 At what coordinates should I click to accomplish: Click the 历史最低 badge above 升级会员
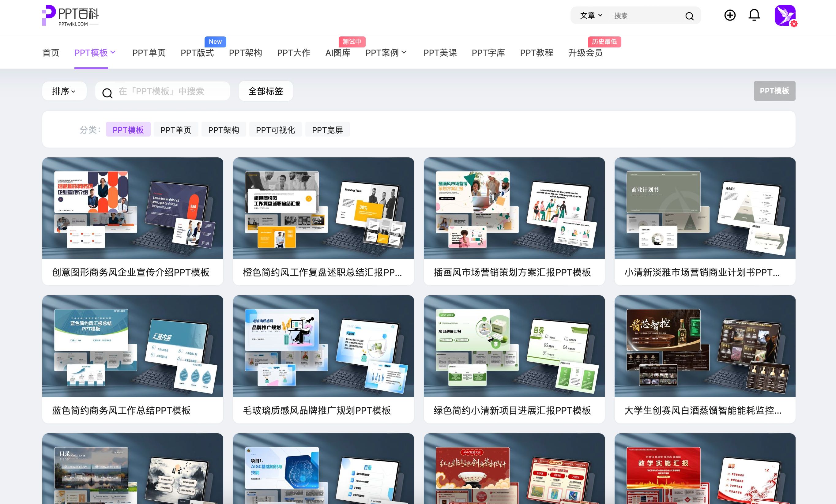coord(604,42)
